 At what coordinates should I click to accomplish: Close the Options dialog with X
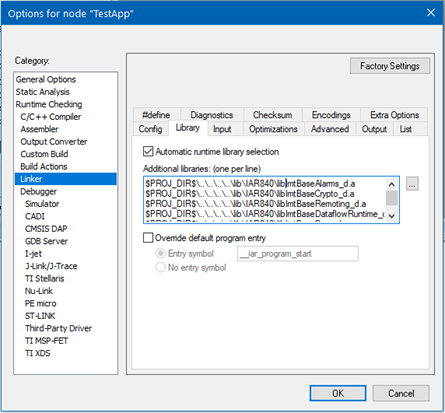[x=431, y=13]
